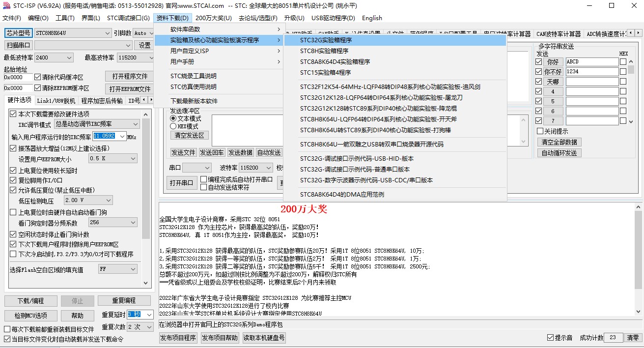
Task: Click 自动循环发送 button
Action: pos(559,153)
